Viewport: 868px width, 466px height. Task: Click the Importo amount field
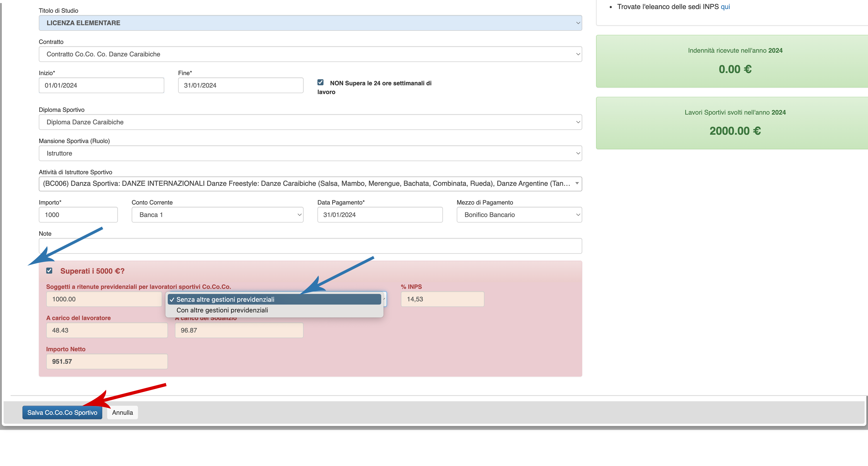click(x=78, y=215)
